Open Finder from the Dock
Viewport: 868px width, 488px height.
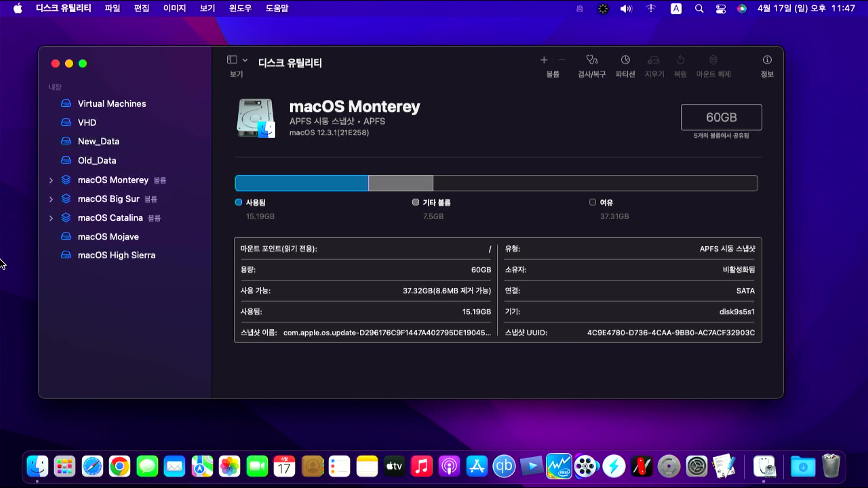point(38,466)
